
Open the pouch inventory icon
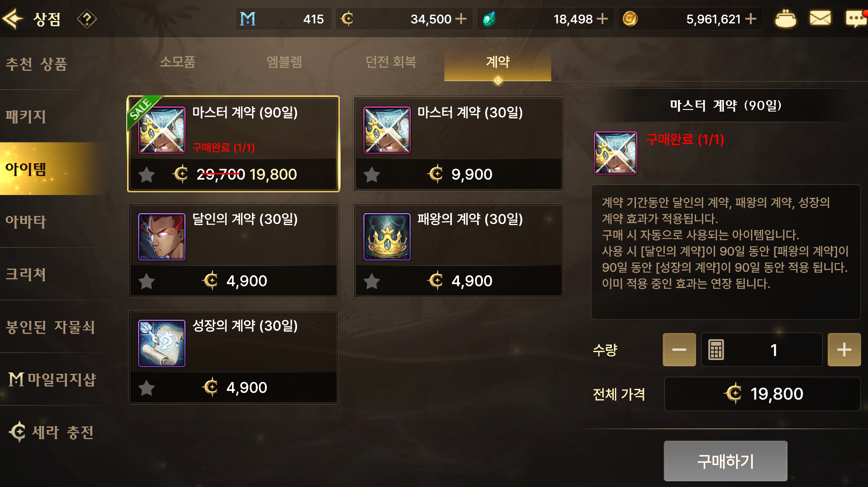[x=786, y=19]
